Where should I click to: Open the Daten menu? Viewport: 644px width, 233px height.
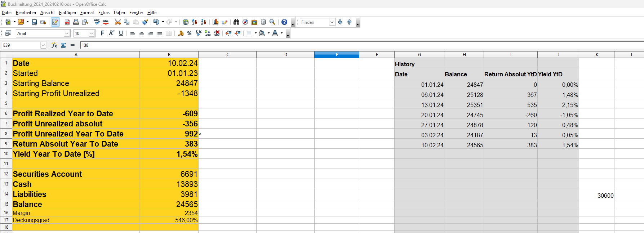tap(119, 13)
